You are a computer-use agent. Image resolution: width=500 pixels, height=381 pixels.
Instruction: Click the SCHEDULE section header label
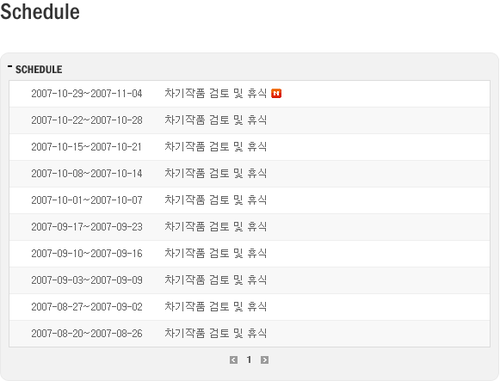pos(39,69)
